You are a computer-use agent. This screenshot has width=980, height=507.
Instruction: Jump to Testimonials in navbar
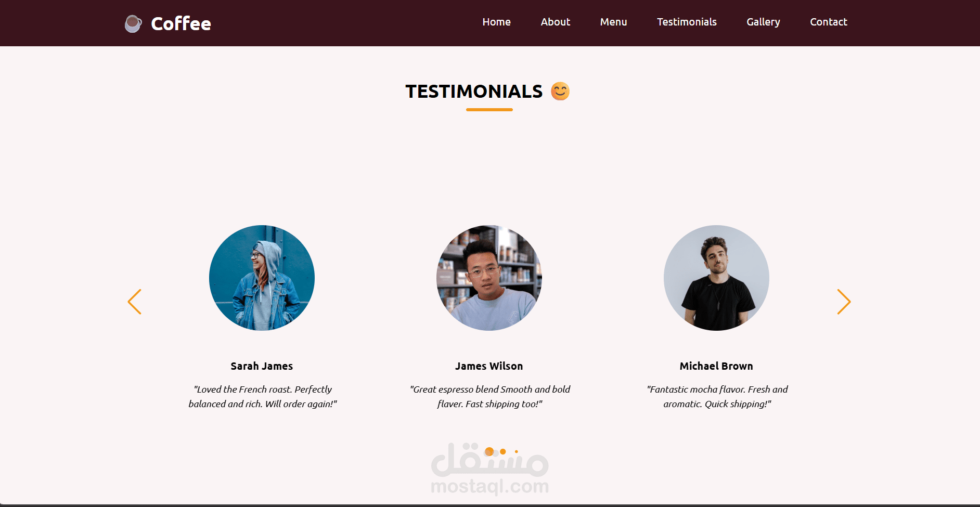click(687, 22)
